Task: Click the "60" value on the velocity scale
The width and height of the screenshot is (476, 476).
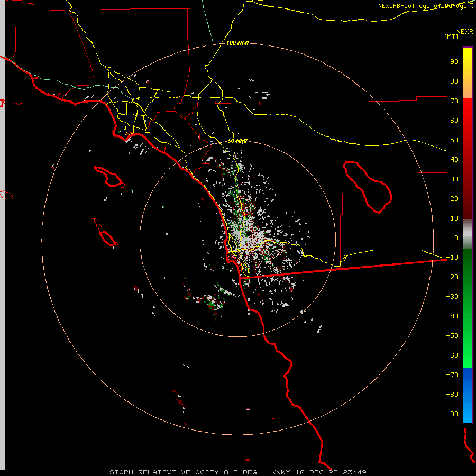Action: tap(454, 120)
